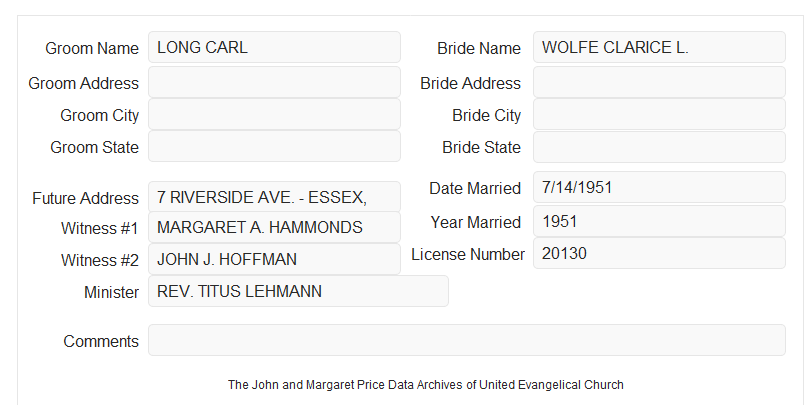Click Witness #1 field Margaret A. Hammonds
This screenshot has height=405, width=805.
(274, 227)
